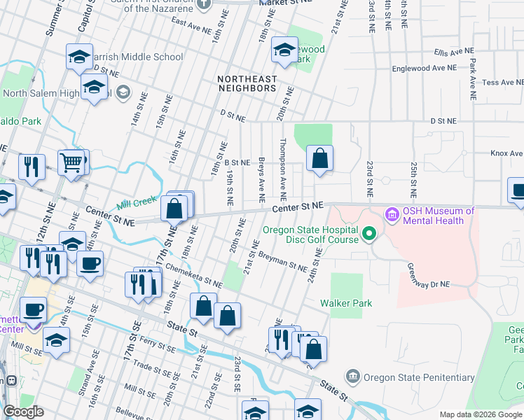Open the shopping bag marker near Thompson Ave NE
The image size is (524, 420).
320,159
